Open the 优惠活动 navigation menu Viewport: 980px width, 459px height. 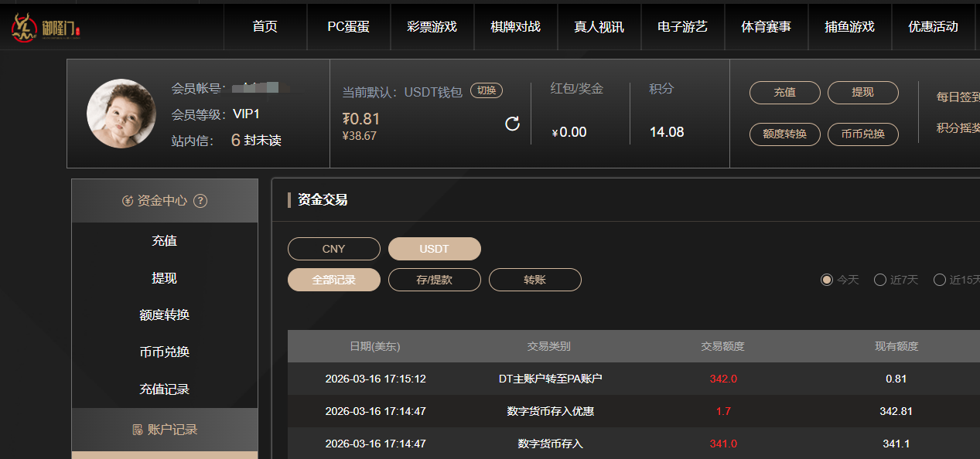pyautogui.click(x=933, y=26)
